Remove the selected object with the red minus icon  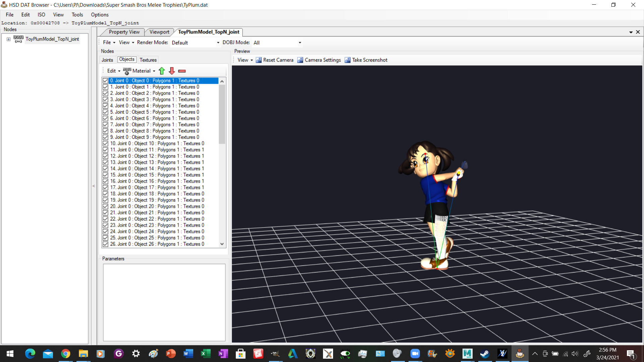click(182, 71)
